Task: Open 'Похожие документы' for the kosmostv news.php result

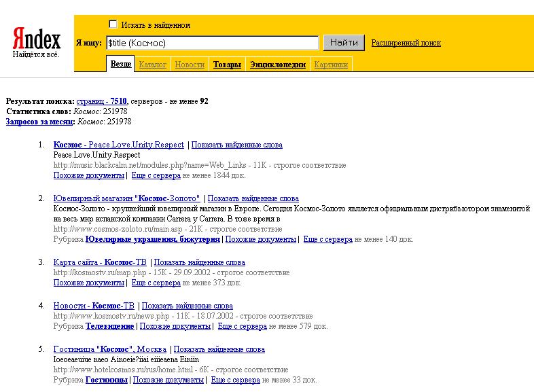Action: coord(175,326)
